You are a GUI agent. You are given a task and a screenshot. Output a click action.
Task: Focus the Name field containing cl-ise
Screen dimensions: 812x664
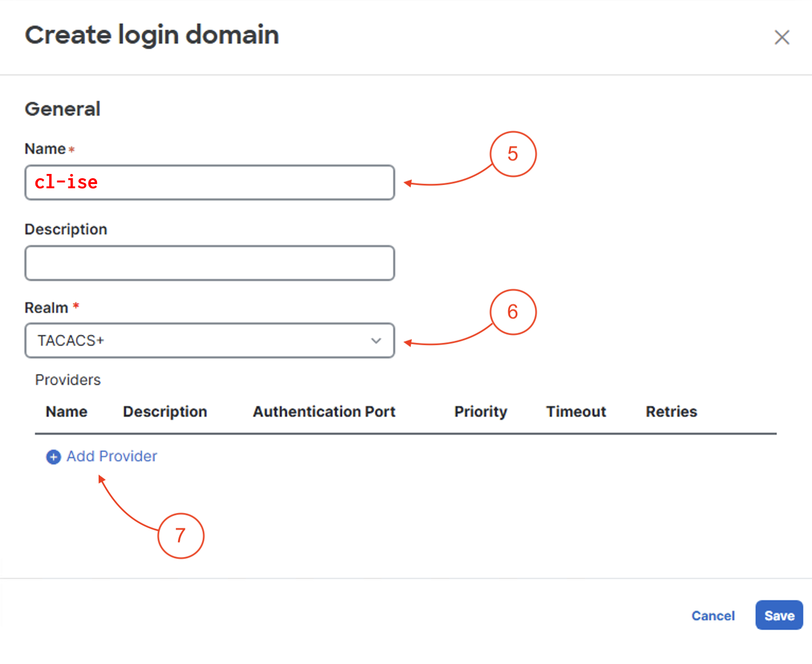pyautogui.click(x=209, y=182)
